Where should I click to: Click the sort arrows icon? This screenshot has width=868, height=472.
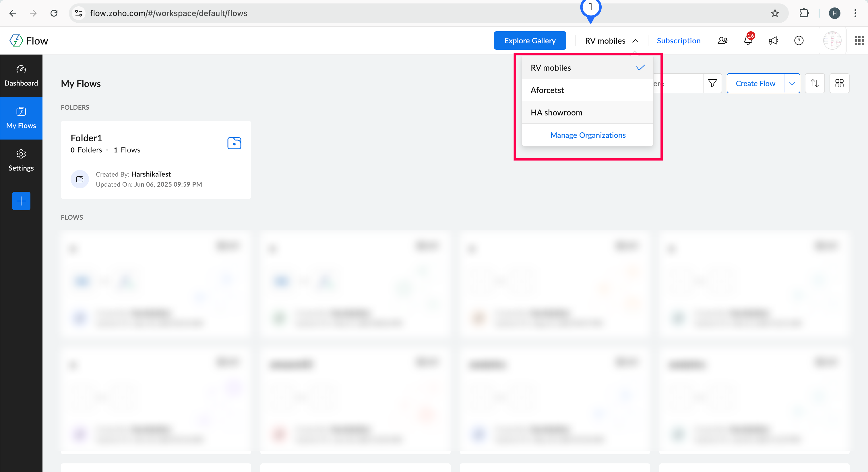pos(814,83)
